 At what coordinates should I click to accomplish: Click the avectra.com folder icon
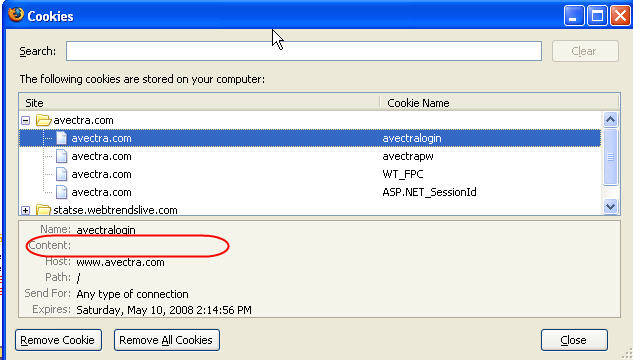[x=43, y=120]
